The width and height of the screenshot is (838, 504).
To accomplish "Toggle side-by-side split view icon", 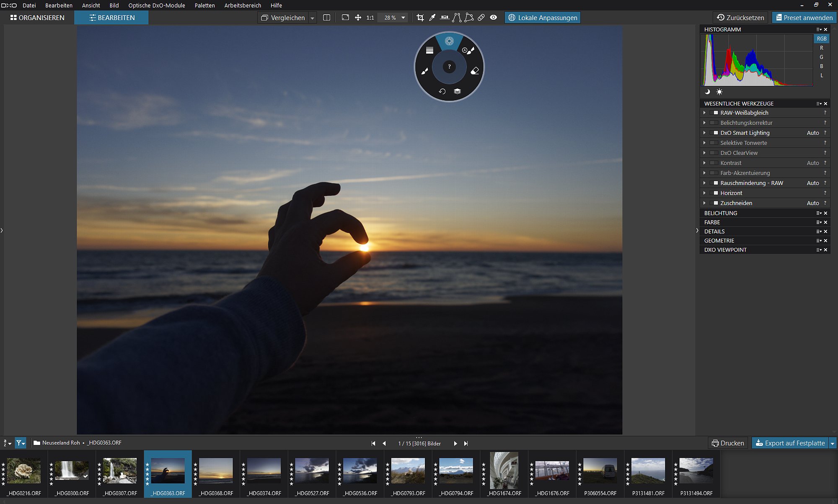I will point(327,18).
